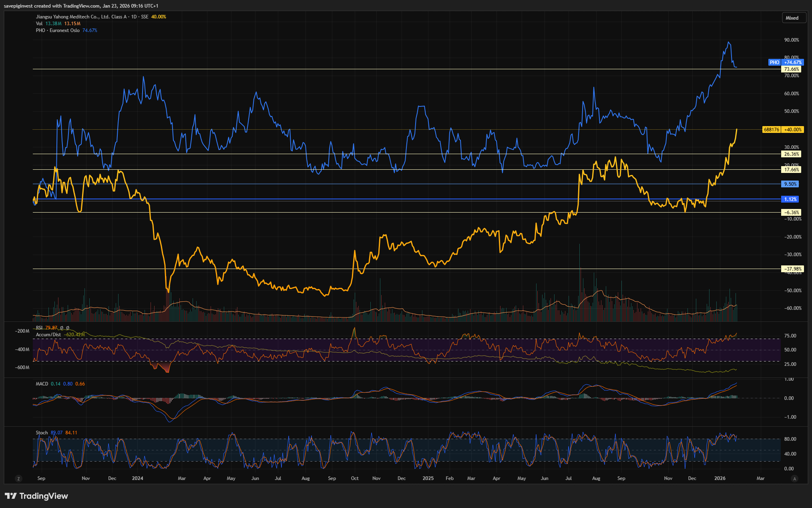The image size is (812, 508).
Task: Click the A auto-scale icon at bottom right
Action: [x=795, y=478]
